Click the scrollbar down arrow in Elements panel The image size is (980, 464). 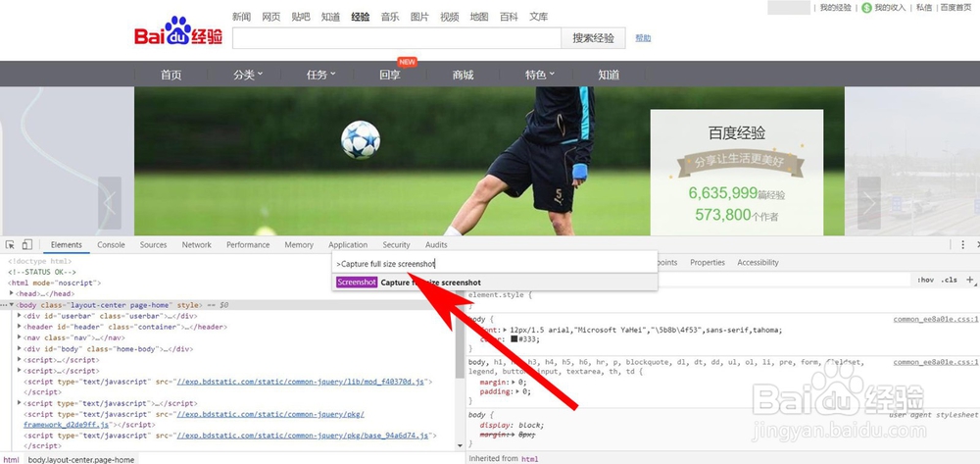[x=461, y=445]
